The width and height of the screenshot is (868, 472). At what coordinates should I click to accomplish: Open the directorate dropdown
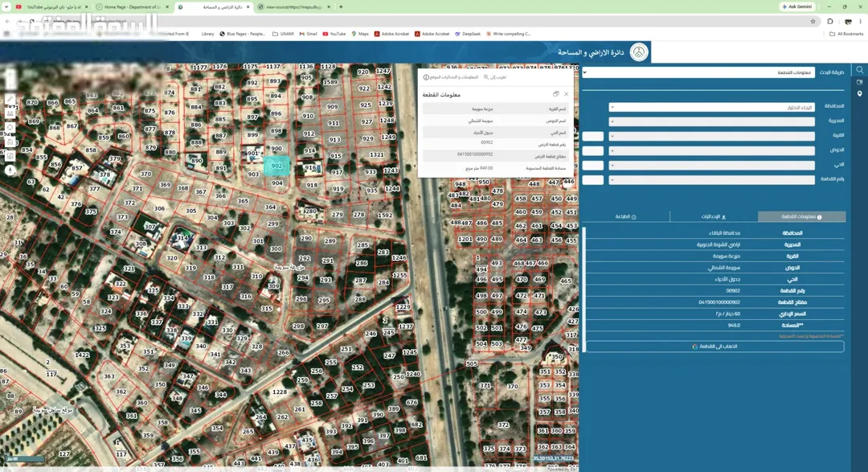pyautogui.click(x=712, y=121)
